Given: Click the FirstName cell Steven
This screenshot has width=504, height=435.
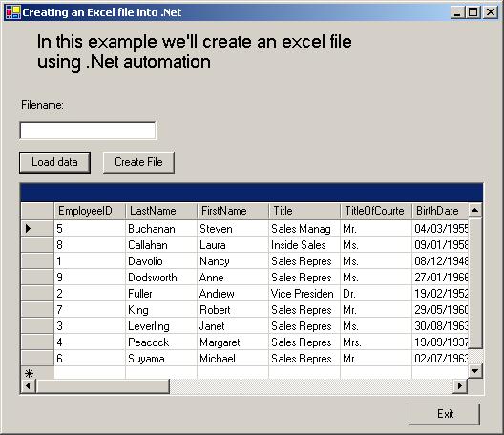Looking at the screenshot, I should pos(233,228).
